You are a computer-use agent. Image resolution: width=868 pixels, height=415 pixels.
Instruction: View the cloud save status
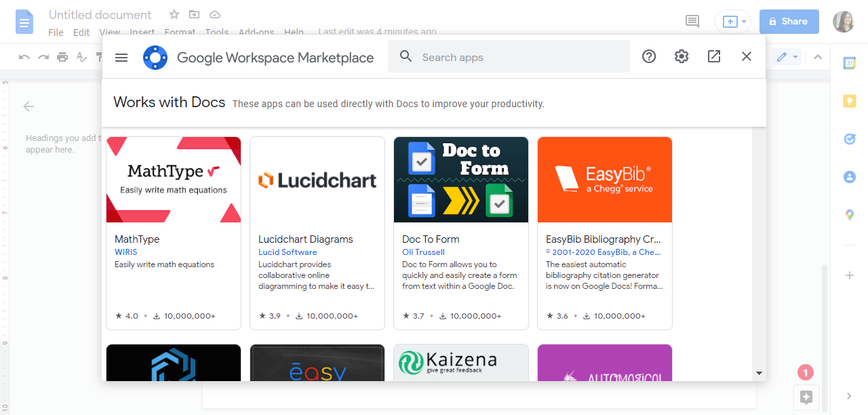coord(215,14)
